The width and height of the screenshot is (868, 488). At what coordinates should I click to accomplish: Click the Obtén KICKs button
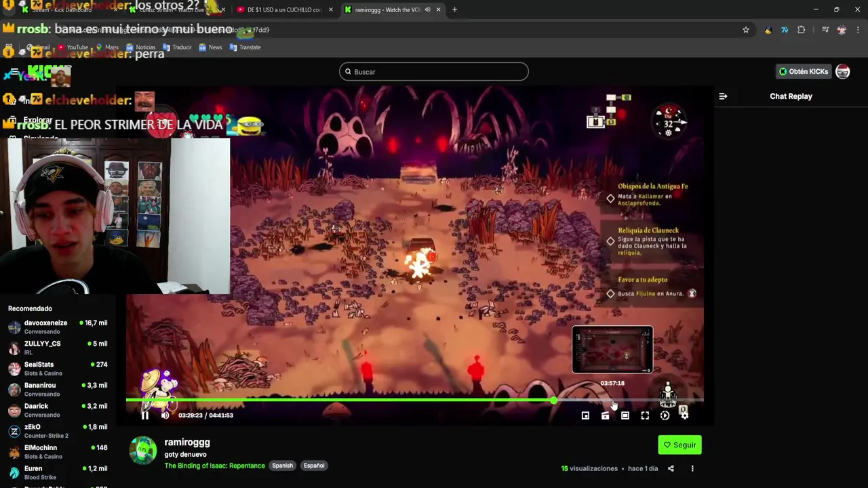click(804, 71)
